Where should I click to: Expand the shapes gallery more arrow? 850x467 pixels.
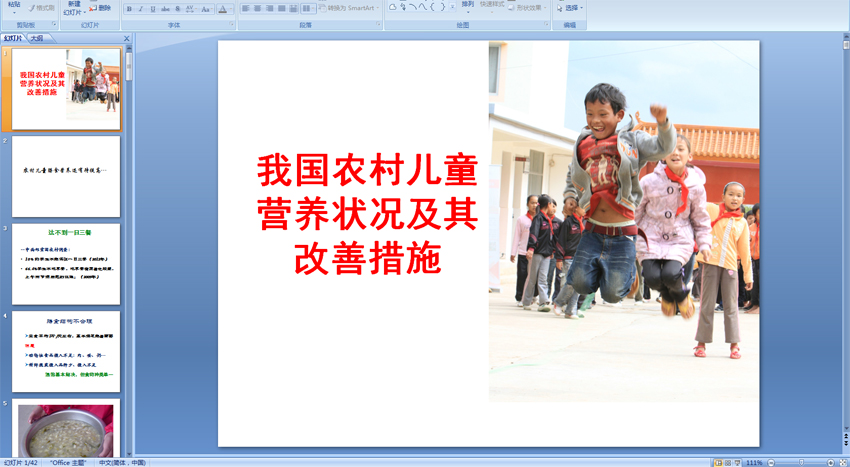tap(452, 6)
